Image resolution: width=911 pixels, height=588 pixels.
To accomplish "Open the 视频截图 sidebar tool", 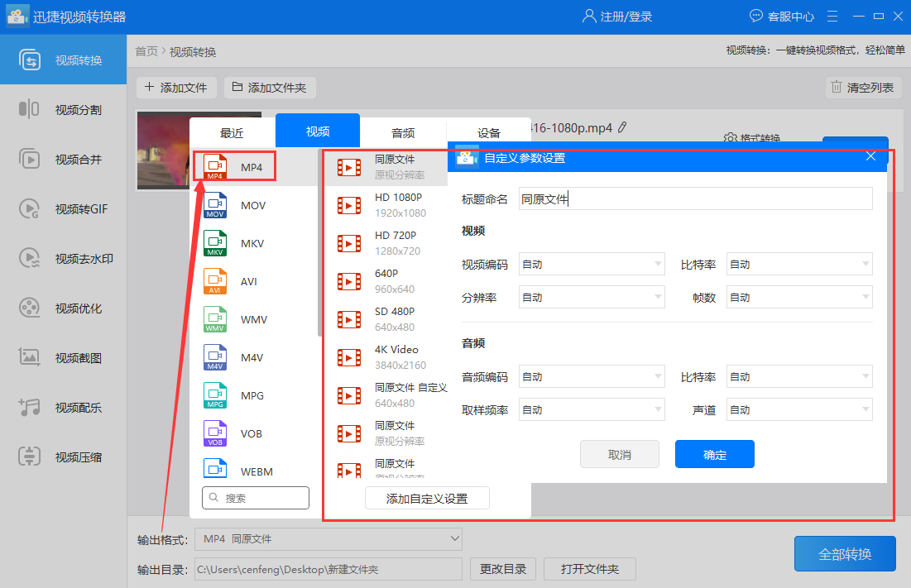I will 64,357.
